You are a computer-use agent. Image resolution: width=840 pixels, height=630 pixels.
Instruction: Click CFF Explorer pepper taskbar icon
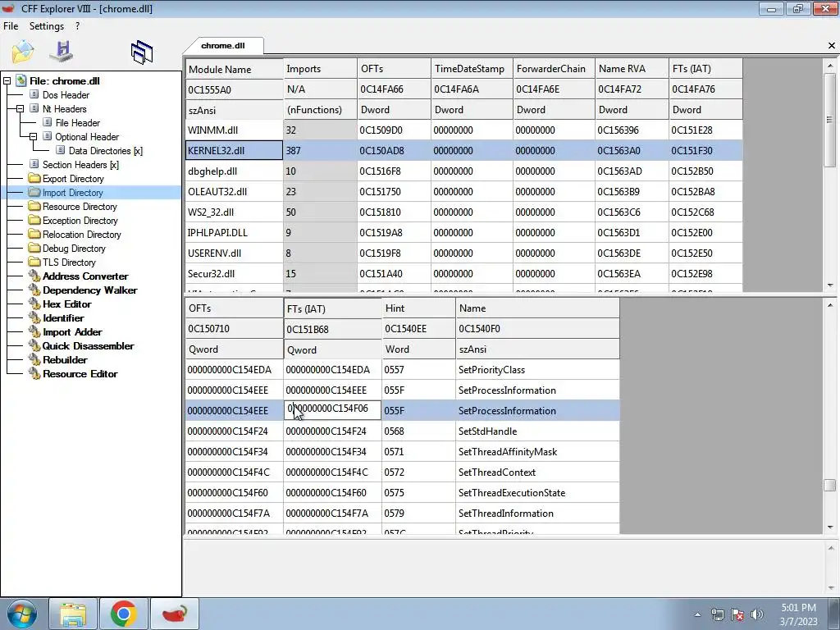coord(175,614)
